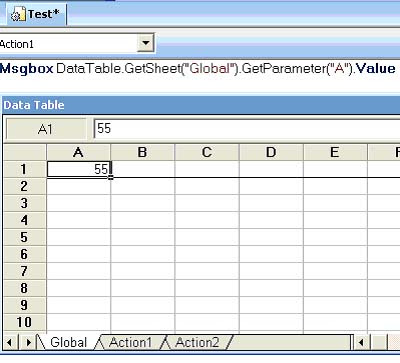Switch to the Action2 sheet tab
Screen dimensions: 400x363
click(197, 342)
